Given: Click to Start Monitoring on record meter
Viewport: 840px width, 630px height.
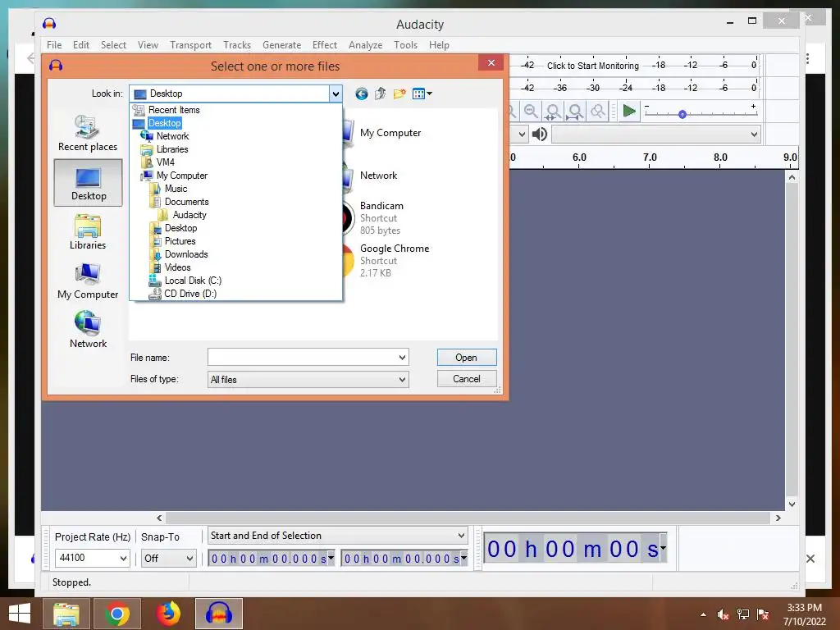Looking at the screenshot, I should pyautogui.click(x=593, y=66).
